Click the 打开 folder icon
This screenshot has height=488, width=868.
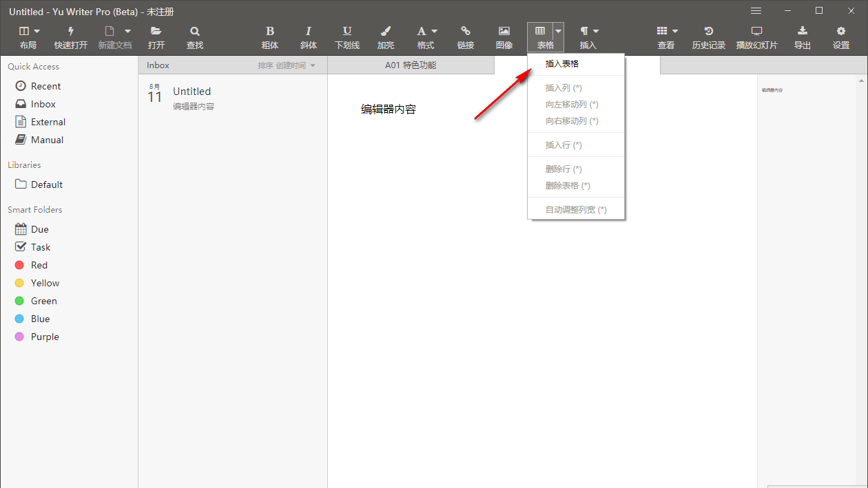[x=156, y=31]
